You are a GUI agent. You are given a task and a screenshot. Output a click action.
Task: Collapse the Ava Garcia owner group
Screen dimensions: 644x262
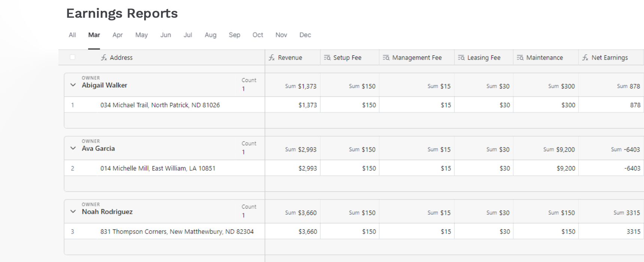pos(73,148)
